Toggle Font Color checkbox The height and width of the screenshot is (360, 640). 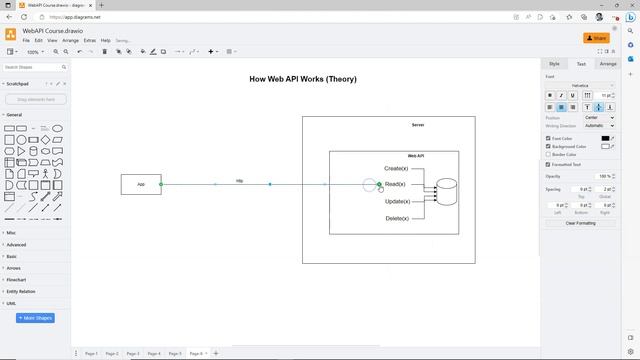[548, 138]
